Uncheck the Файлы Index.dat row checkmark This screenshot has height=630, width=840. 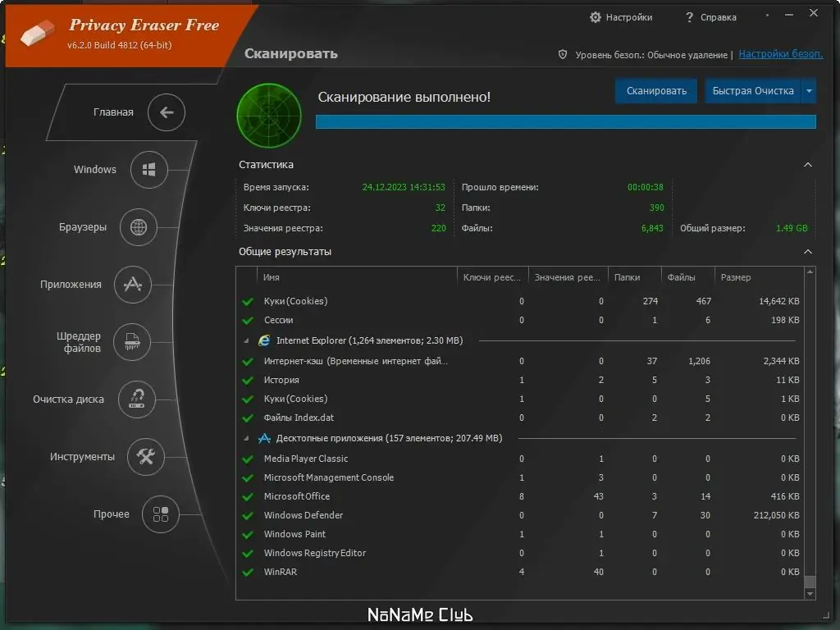(x=248, y=418)
